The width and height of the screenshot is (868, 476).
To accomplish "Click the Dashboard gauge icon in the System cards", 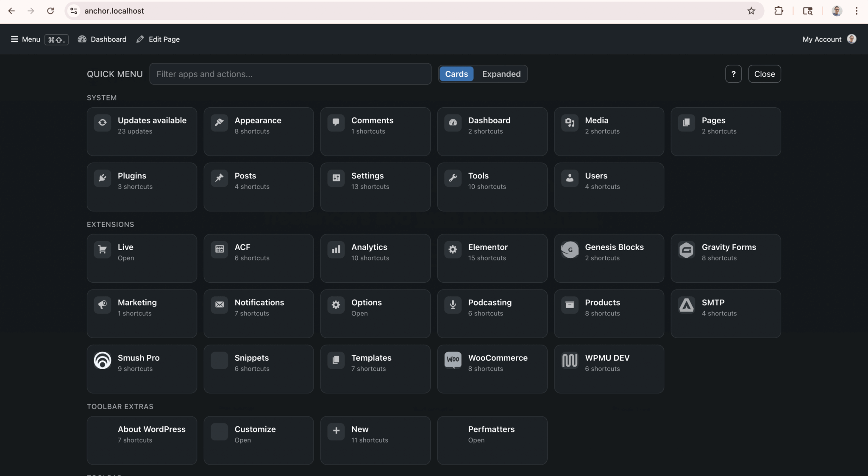I will tap(453, 122).
